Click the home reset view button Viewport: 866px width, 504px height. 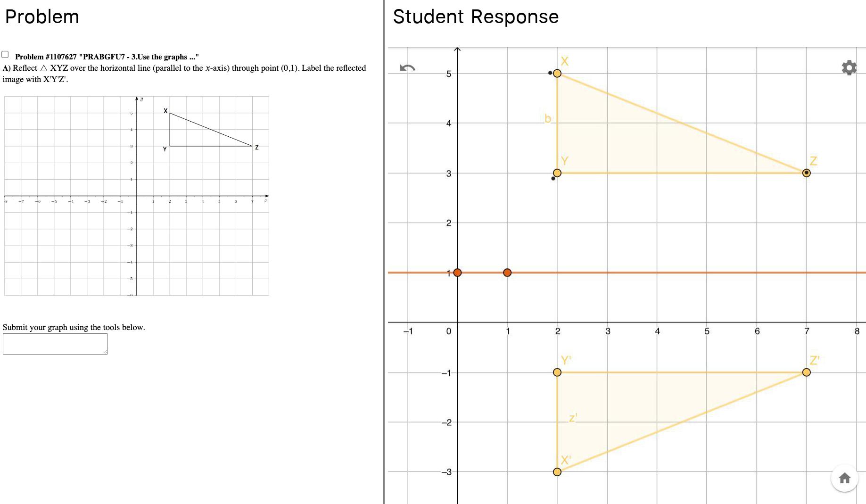click(x=844, y=479)
